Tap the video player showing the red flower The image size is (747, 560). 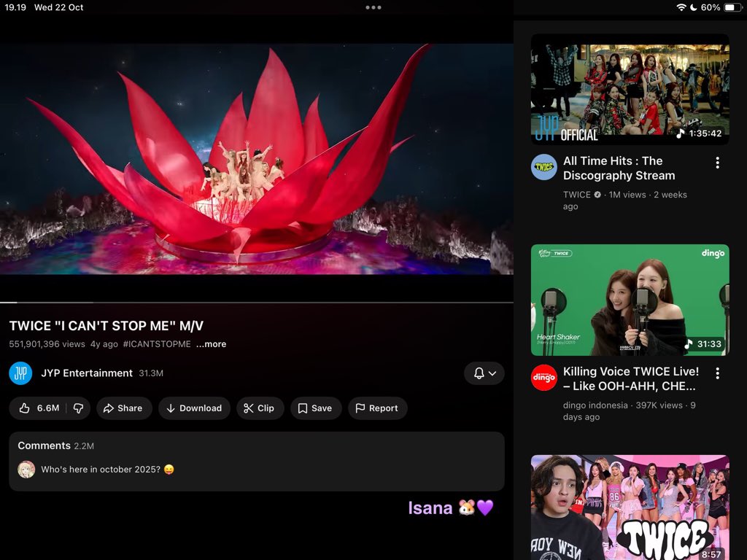pyautogui.click(x=257, y=159)
